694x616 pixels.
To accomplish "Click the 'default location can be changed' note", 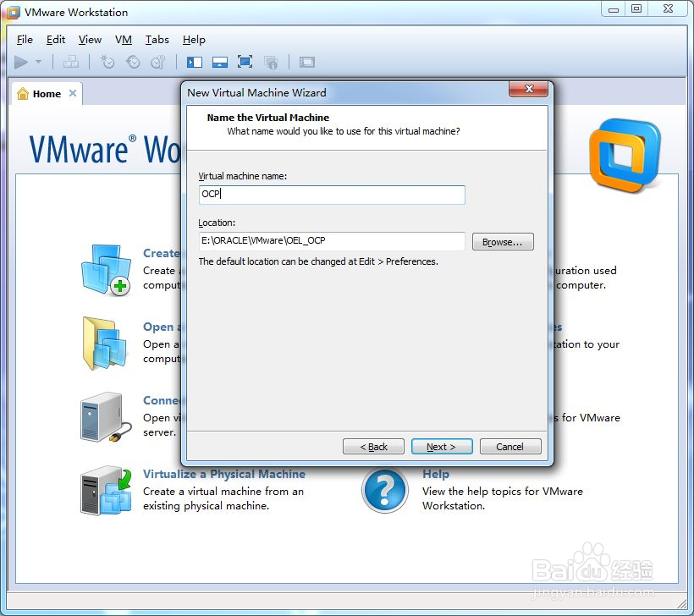I will [x=318, y=261].
